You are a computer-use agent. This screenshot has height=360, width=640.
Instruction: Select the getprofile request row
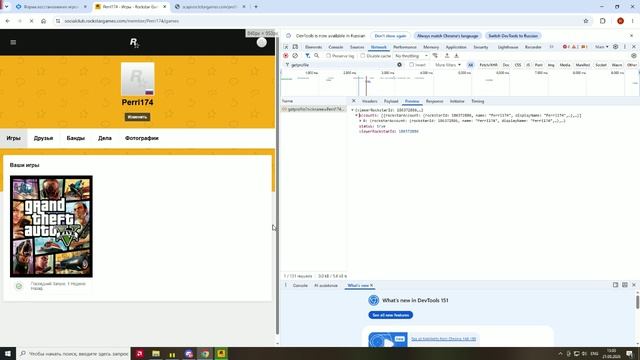313,109
